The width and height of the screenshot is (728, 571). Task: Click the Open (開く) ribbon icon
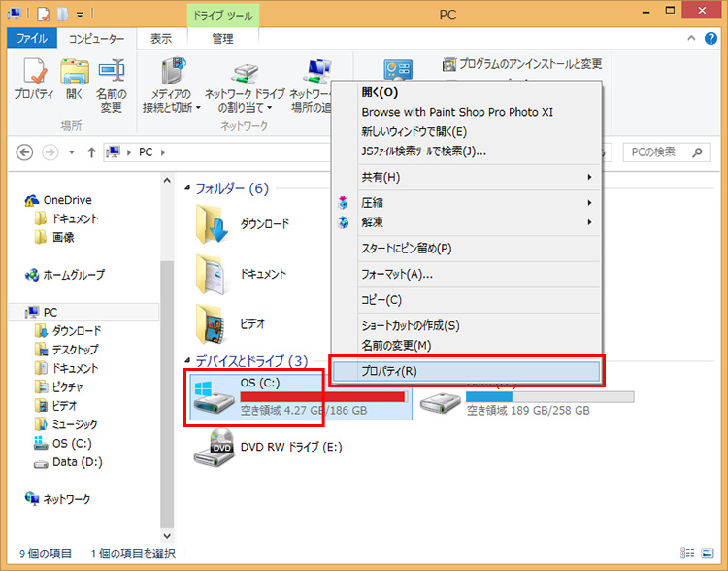pyautogui.click(x=75, y=79)
